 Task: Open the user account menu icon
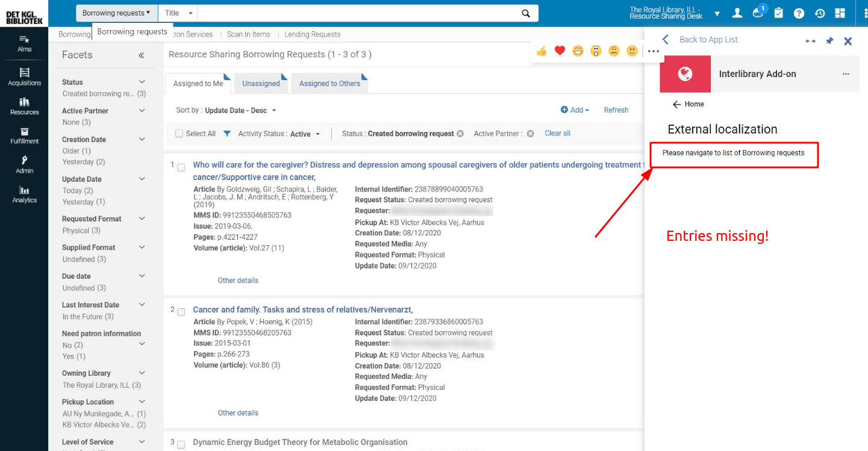click(737, 13)
